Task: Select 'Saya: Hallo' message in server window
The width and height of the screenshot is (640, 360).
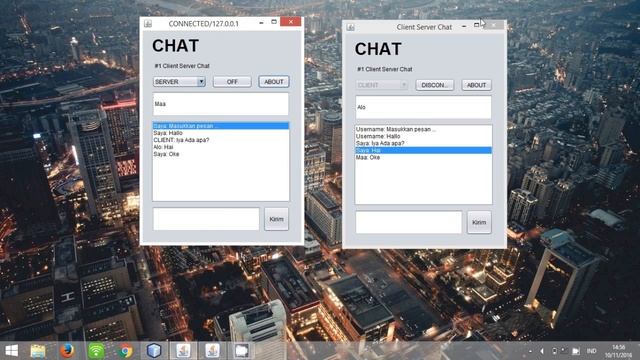Action: click(x=221, y=133)
